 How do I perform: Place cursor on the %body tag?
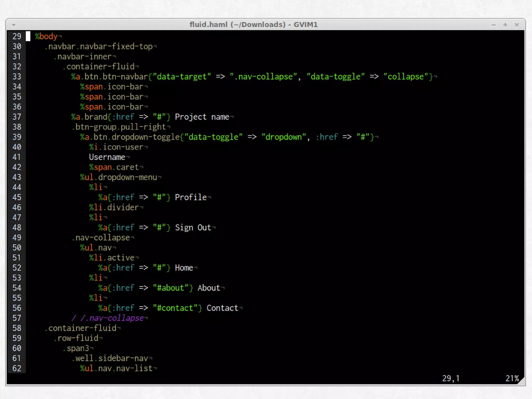(x=46, y=36)
